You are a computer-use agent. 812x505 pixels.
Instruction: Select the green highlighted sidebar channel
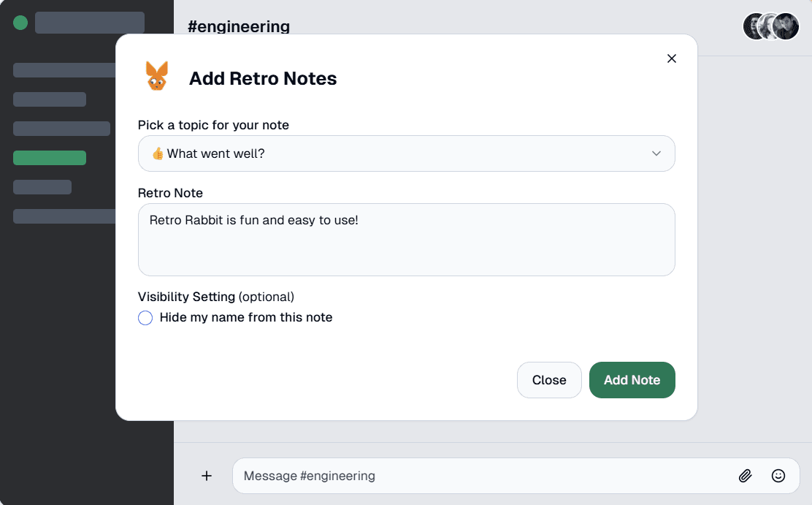click(50, 158)
